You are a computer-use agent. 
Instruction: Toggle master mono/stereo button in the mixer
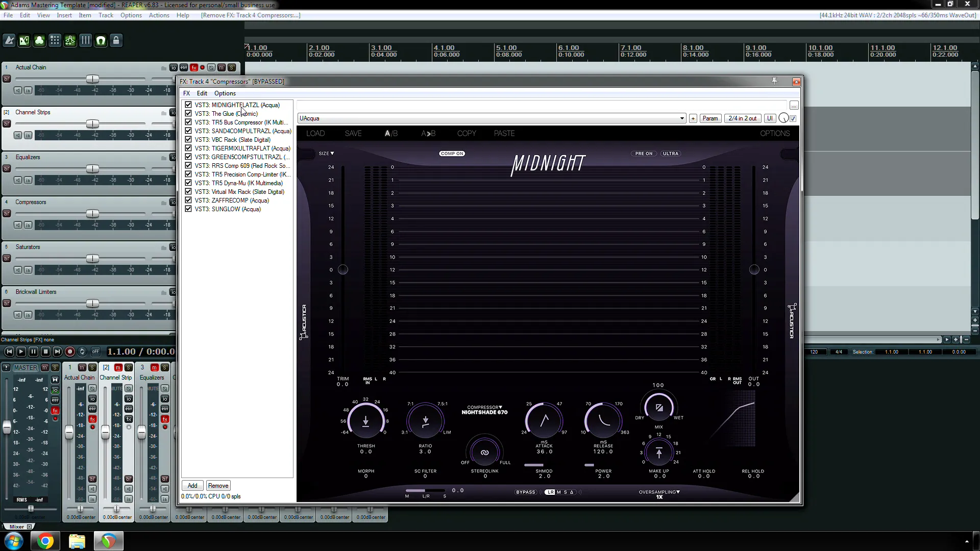click(x=55, y=380)
